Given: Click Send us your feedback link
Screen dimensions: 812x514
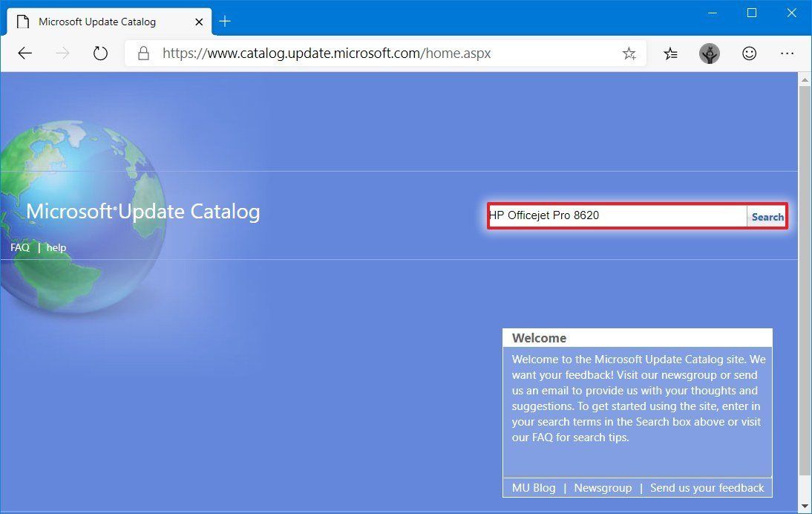Looking at the screenshot, I should 707,488.
